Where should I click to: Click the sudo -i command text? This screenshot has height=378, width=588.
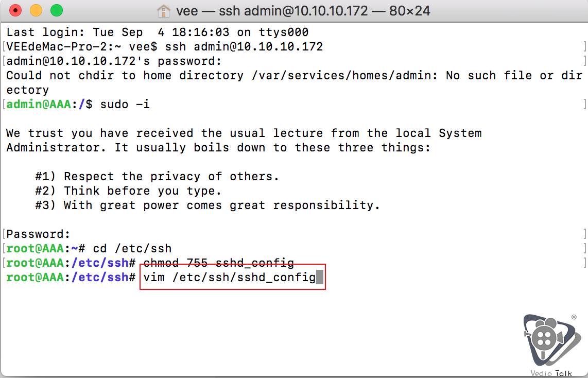point(125,104)
